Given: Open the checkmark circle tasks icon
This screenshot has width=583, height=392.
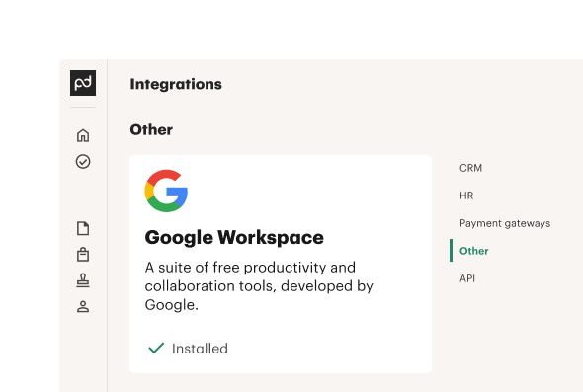Looking at the screenshot, I should click(x=83, y=162).
